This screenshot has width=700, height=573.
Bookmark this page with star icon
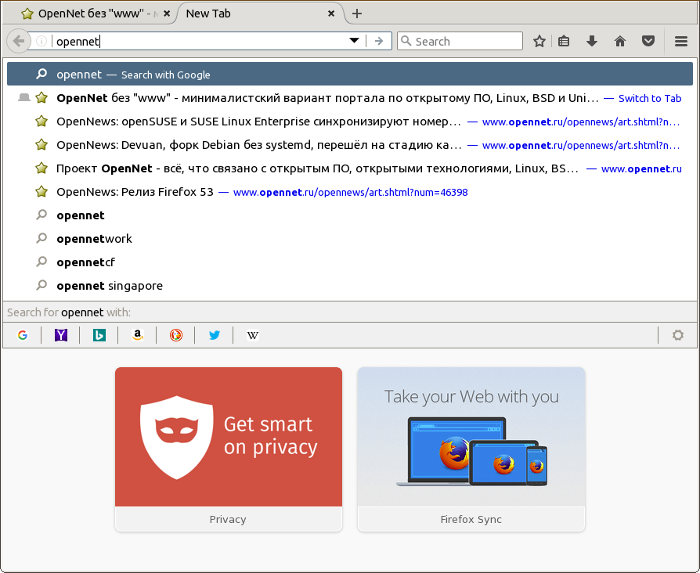coord(540,41)
